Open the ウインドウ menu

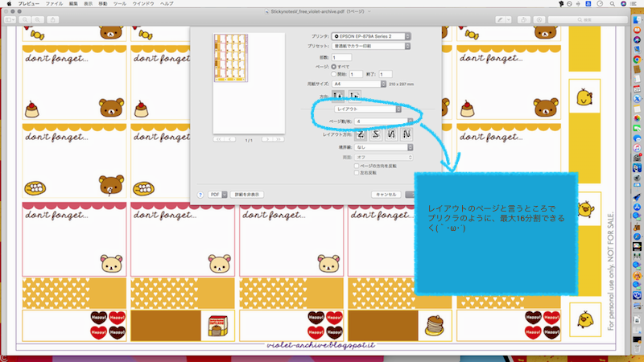click(143, 3)
